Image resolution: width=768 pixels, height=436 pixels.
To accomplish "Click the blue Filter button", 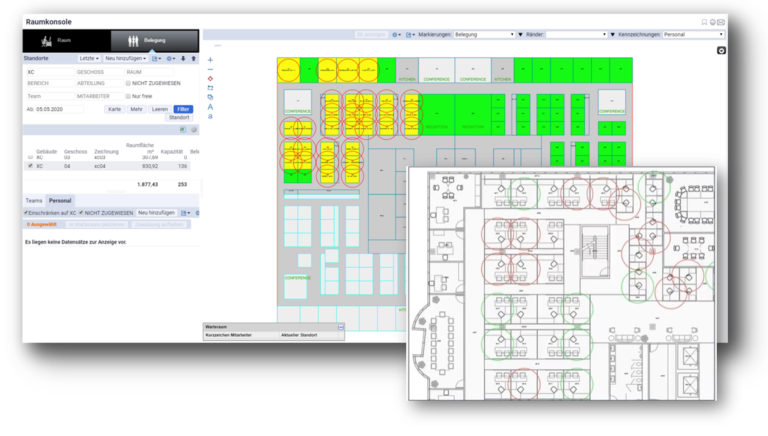I will [x=183, y=109].
